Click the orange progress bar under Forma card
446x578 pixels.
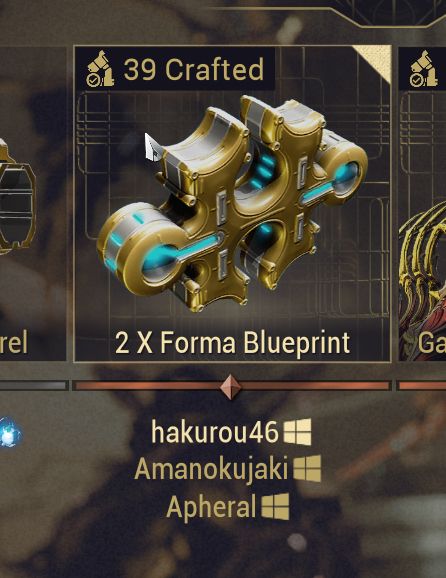click(x=231, y=386)
